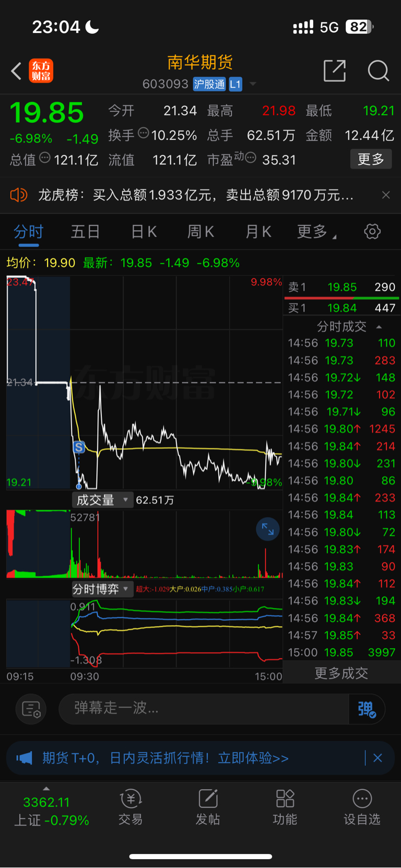
Task: Tap the 沪股通 badge
Action: (209, 84)
